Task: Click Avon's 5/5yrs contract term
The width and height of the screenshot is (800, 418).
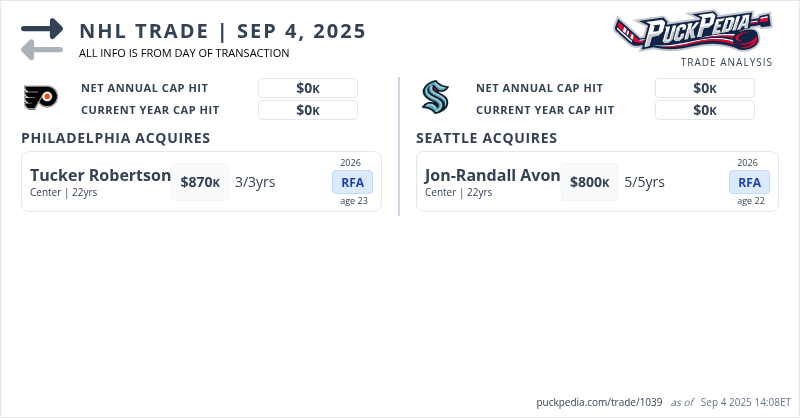Action: point(645,182)
